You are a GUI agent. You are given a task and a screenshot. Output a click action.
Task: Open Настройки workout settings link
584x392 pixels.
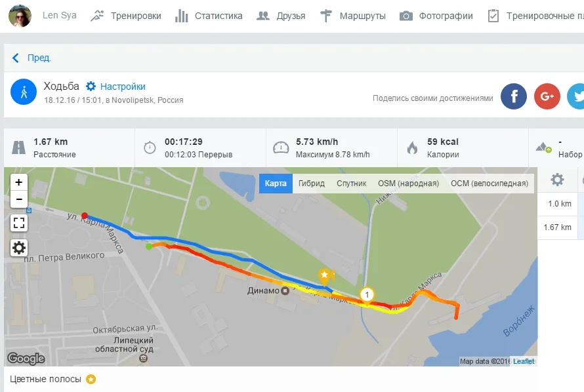[115, 87]
